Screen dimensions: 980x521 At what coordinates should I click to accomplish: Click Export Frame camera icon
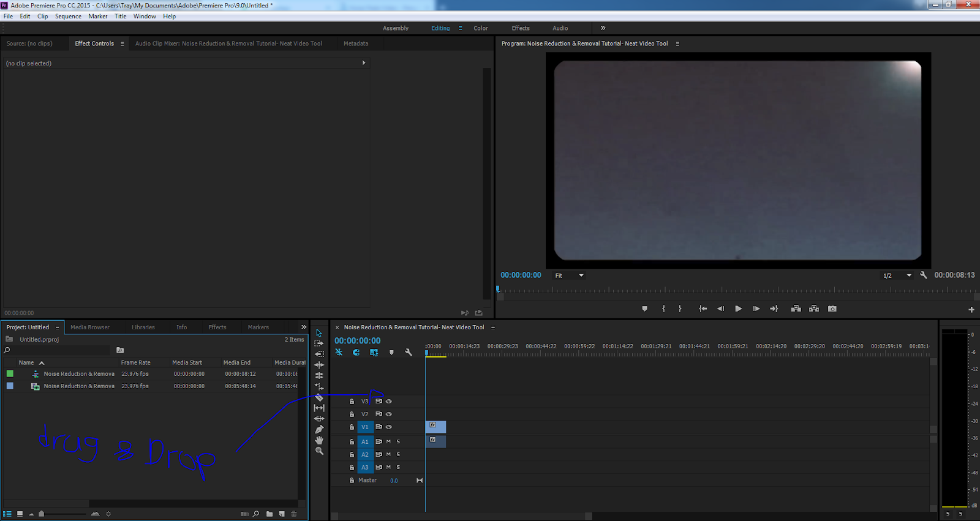coord(832,309)
